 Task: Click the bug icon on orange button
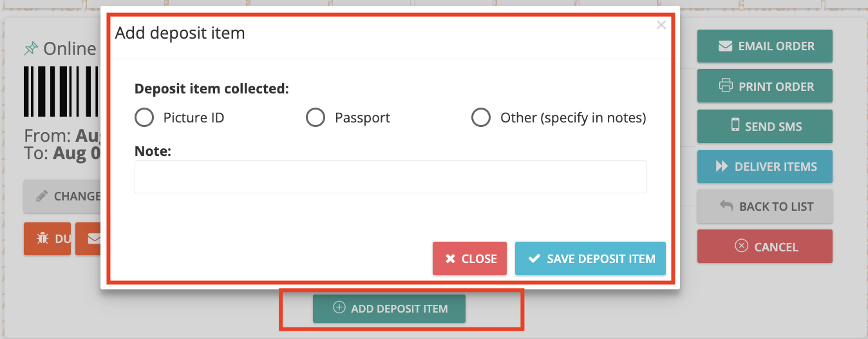[x=42, y=238]
